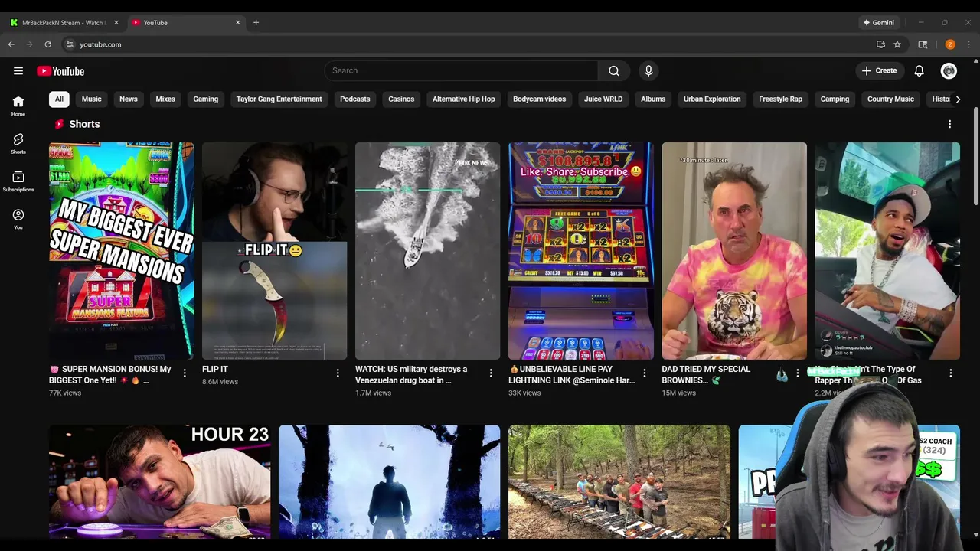The width and height of the screenshot is (980, 551).
Task: Open the You sidebar item
Action: [18, 219]
